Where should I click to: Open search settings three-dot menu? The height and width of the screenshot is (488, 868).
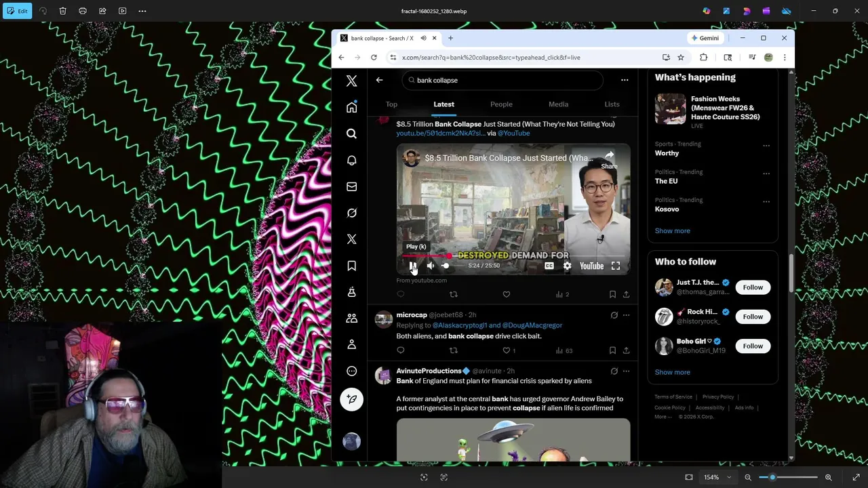pyautogui.click(x=625, y=80)
